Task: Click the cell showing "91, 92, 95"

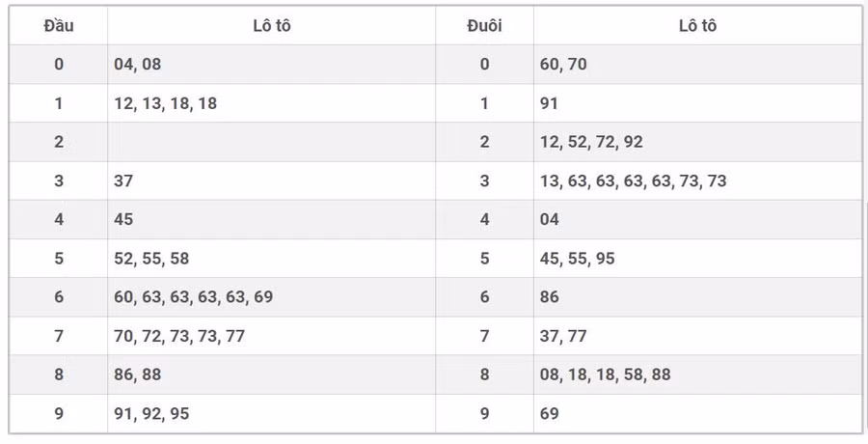Action: pyautogui.click(x=151, y=413)
